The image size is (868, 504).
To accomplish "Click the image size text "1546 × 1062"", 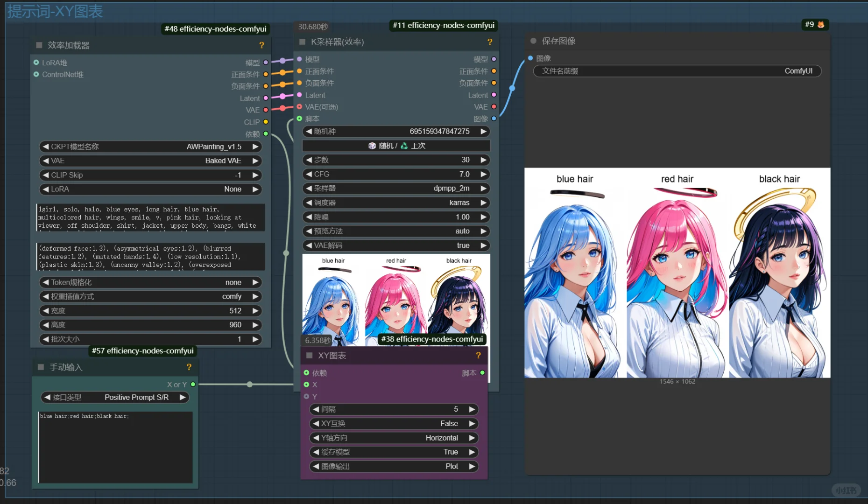I will (677, 382).
